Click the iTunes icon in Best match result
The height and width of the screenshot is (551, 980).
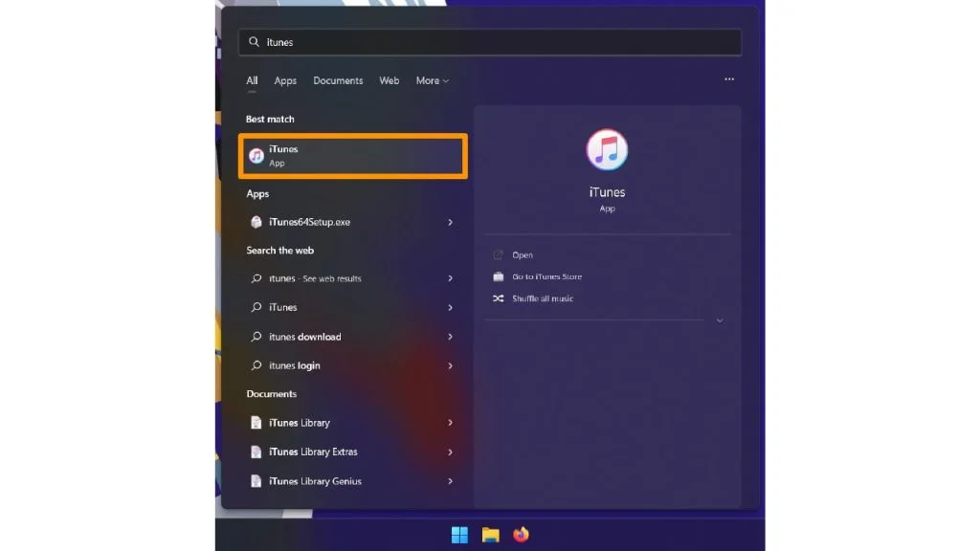[256, 156]
